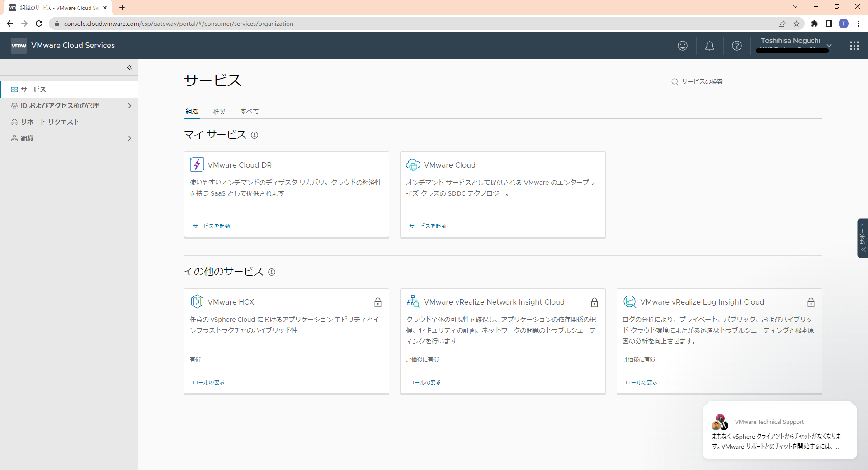Click the VMware Cloud globe icon
This screenshot has width=868, height=470.
pos(413,165)
